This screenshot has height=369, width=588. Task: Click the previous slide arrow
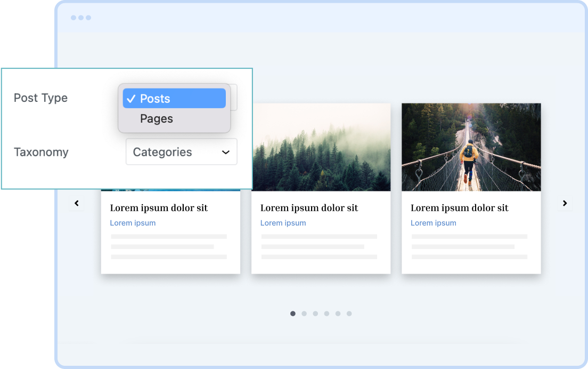click(x=76, y=203)
